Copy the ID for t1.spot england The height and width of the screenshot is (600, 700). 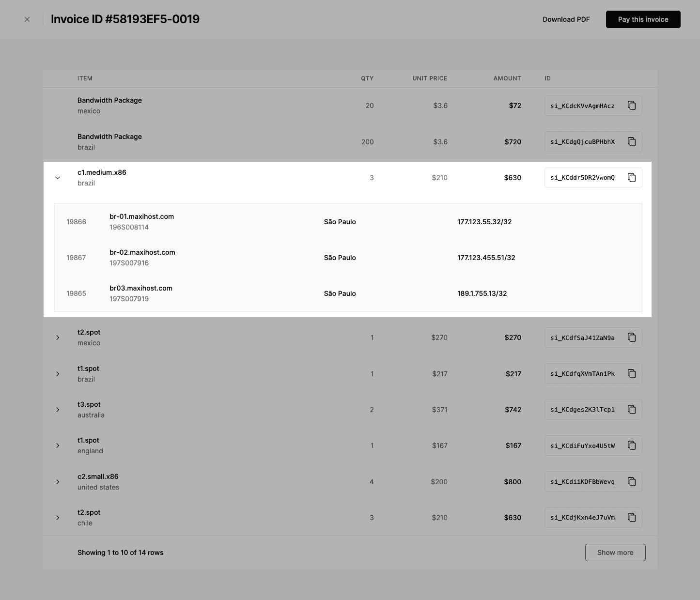click(632, 445)
